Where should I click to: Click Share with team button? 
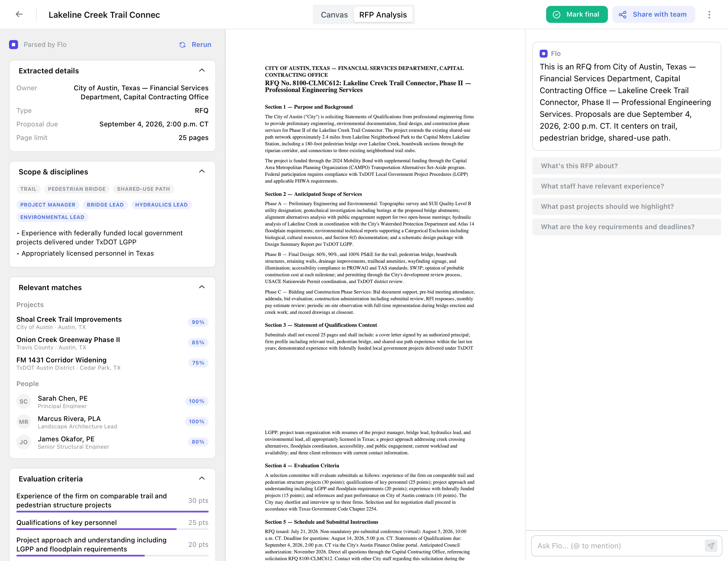pyautogui.click(x=653, y=14)
